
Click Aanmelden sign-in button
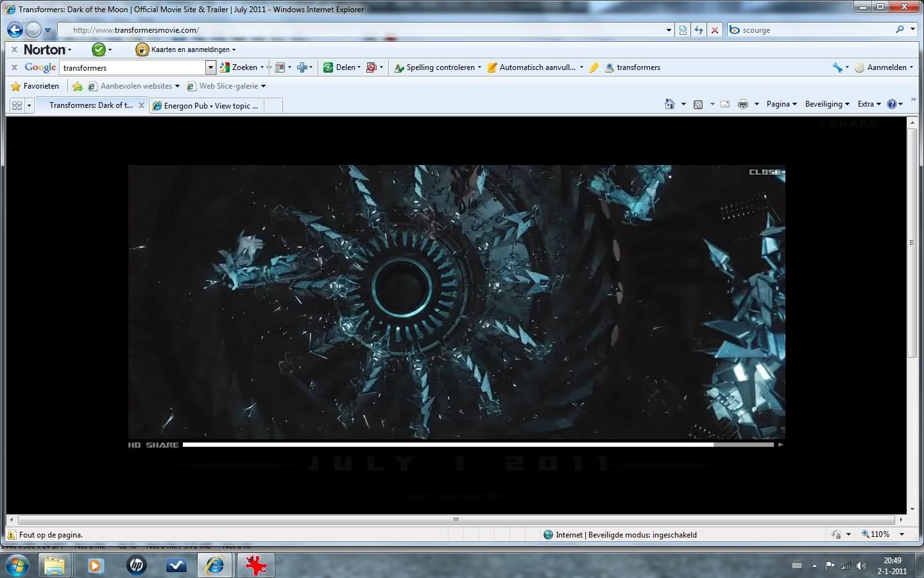click(884, 67)
